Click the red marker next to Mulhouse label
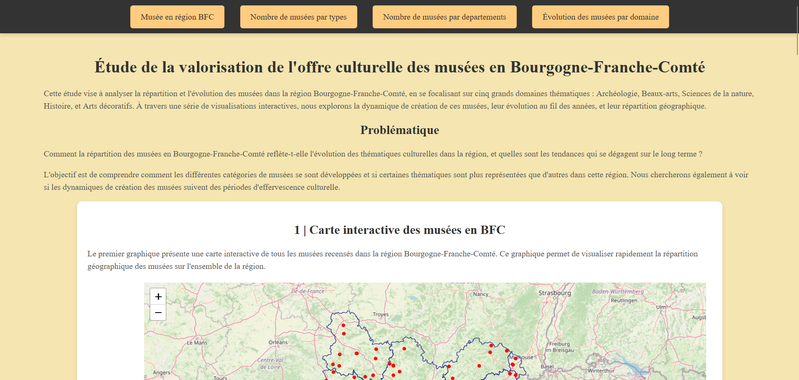The image size is (799, 380). pos(515,359)
